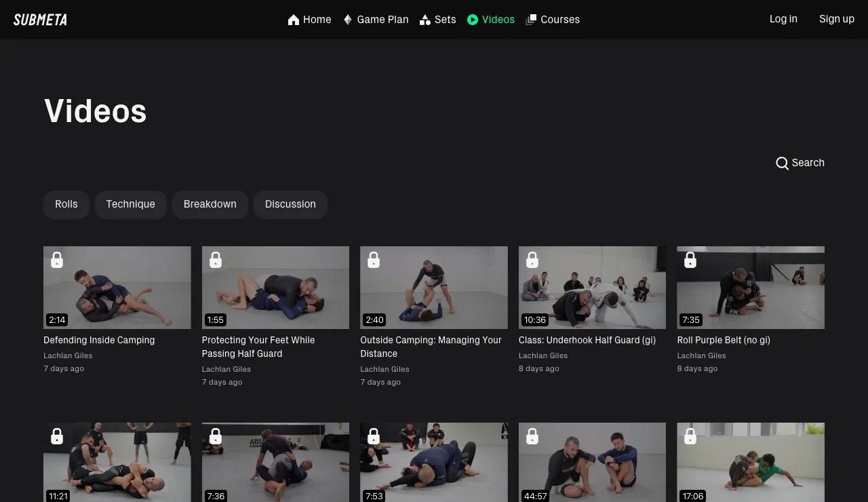Open Class: Underhook Half Guard (gi) title
The image size is (868, 502).
587,340
